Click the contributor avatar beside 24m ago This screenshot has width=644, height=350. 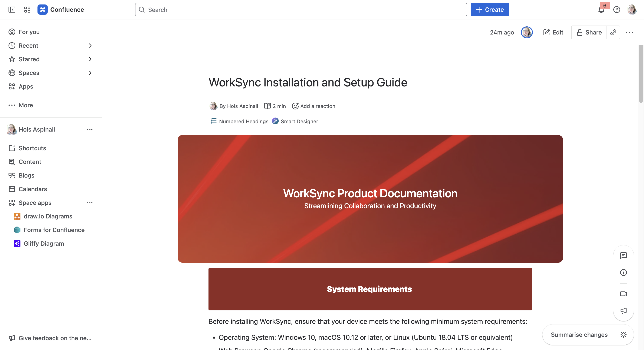pyautogui.click(x=526, y=32)
